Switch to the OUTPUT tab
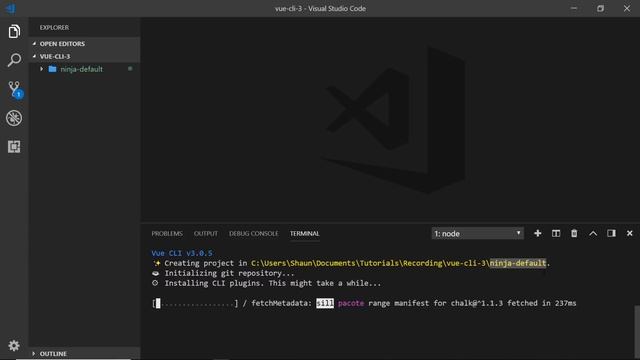Viewport: 640px width, 360px height. pyautogui.click(x=206, y=233)
